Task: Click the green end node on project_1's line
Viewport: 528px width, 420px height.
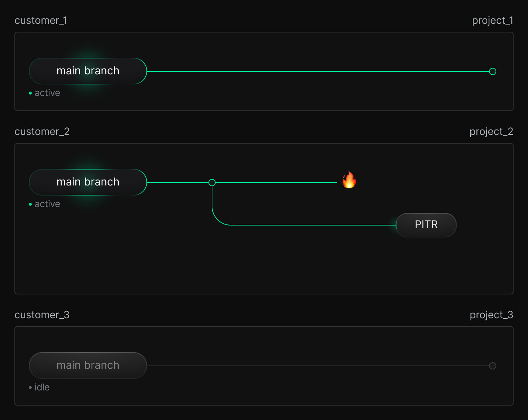Action: tap(492, 71)
